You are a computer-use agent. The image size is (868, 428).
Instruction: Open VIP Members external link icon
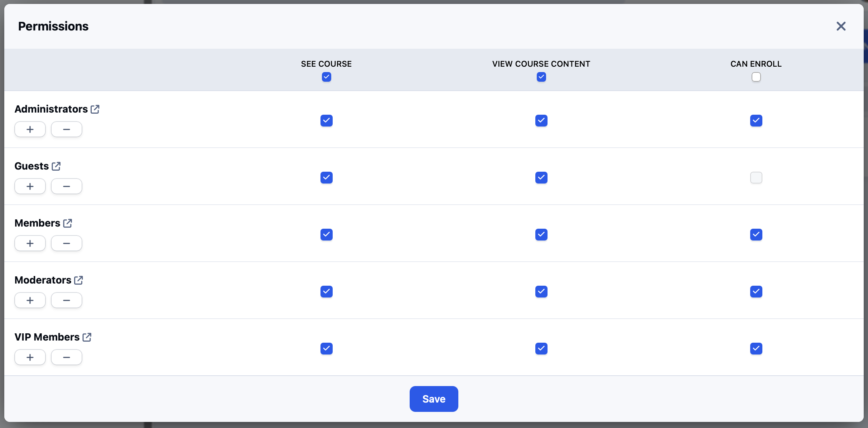(87, 337)
